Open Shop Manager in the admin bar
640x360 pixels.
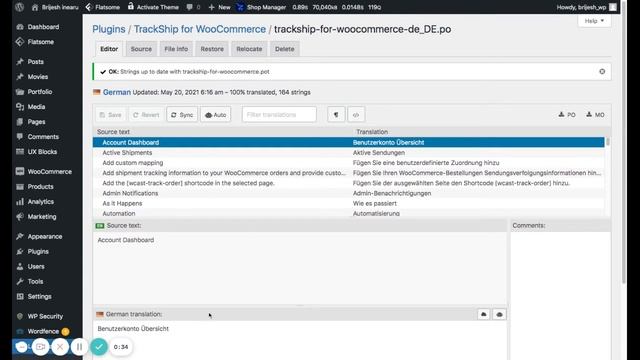coord(261,7)
